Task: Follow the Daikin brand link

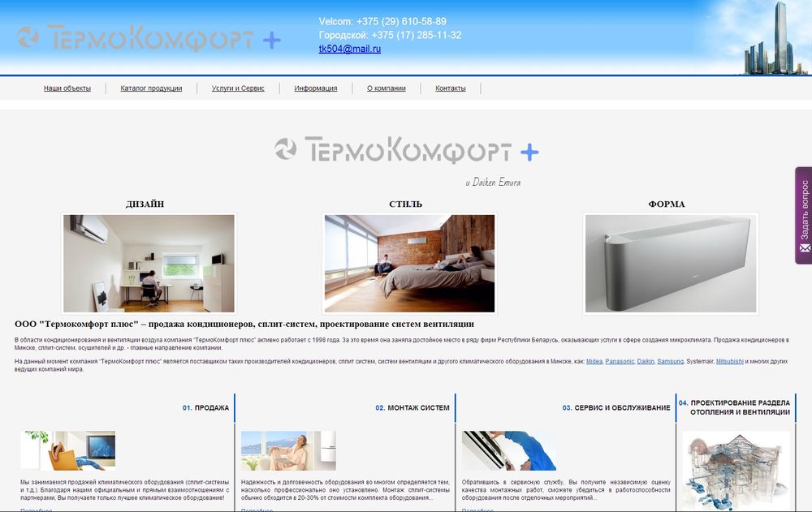Action: [x=646, y=361]
